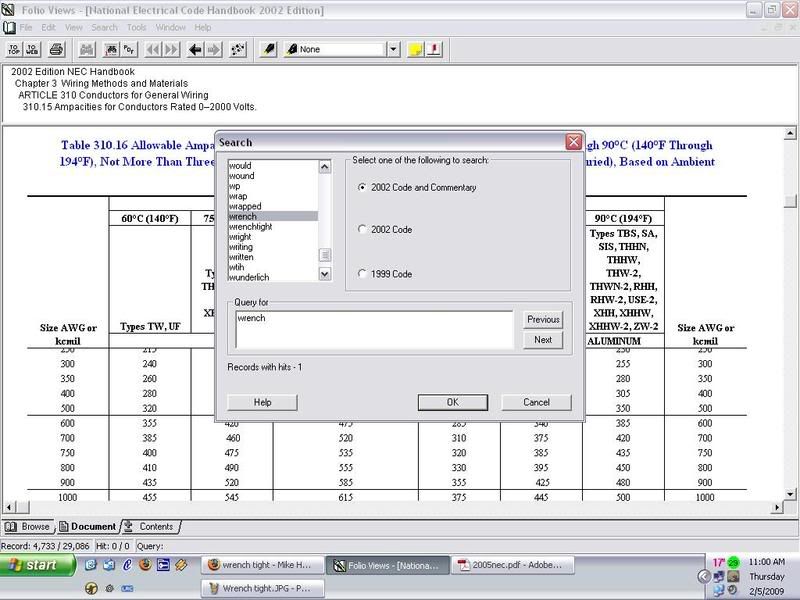800x600 pixels.
Task: Click document vertical scrollbar up arrow
Action: [790, 134]
